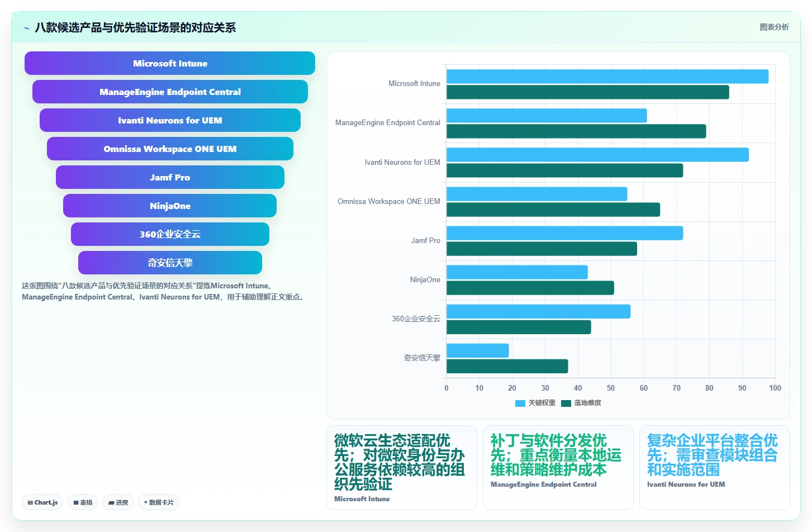Toggle the 关键权重 legend swatch
This screenshot has width=812, height=532.
click(520, 403)
